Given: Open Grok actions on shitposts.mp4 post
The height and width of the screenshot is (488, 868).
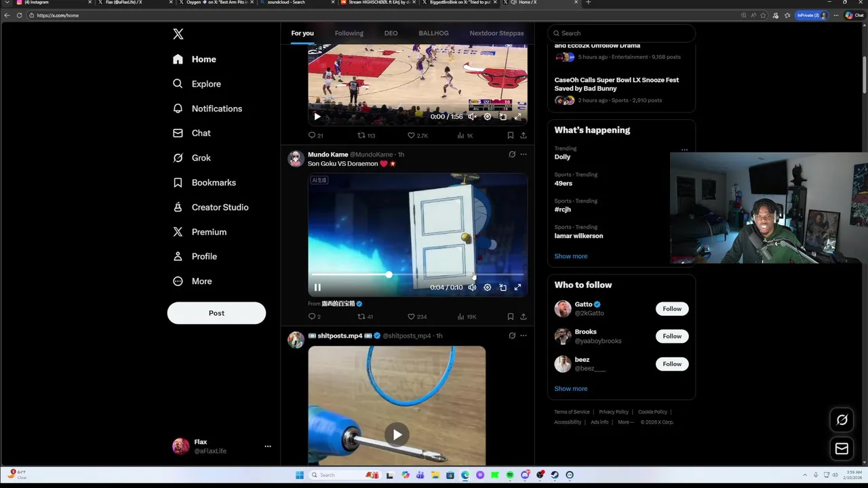Looking at the screenshot, I should pos(512,335).
